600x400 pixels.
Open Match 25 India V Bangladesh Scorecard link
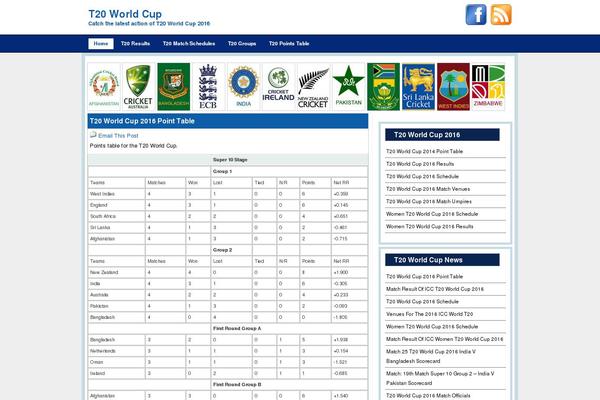point(431,356)
